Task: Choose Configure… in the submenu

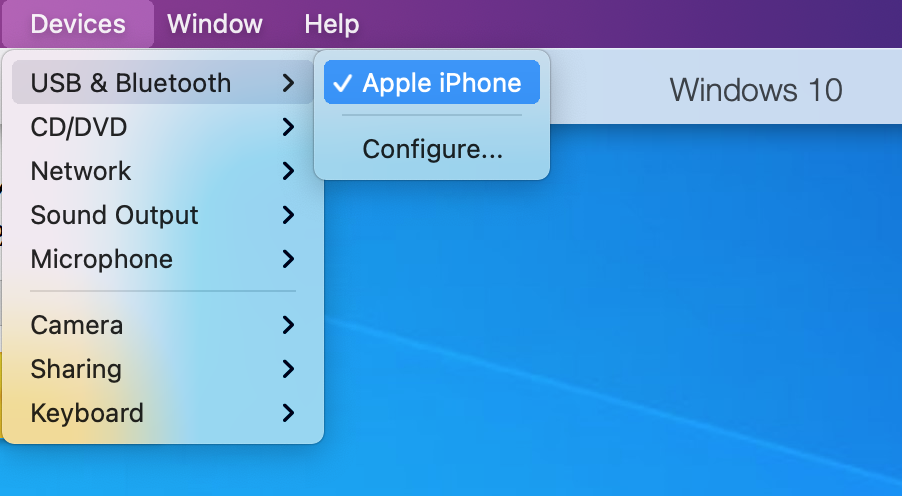Action: tap(432, 149)
